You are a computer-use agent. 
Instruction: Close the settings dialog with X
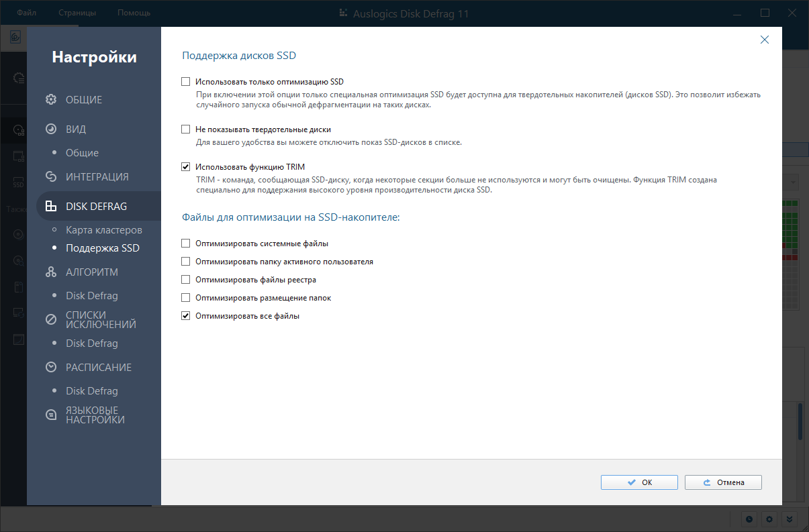pos(764,40)
